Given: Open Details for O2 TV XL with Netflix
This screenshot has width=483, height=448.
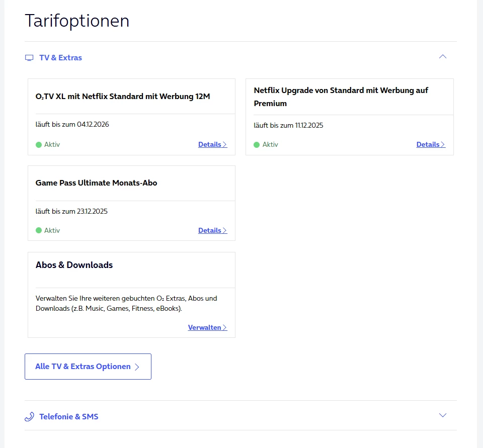Looking at the screenshot, I should (x=212, y=145).
